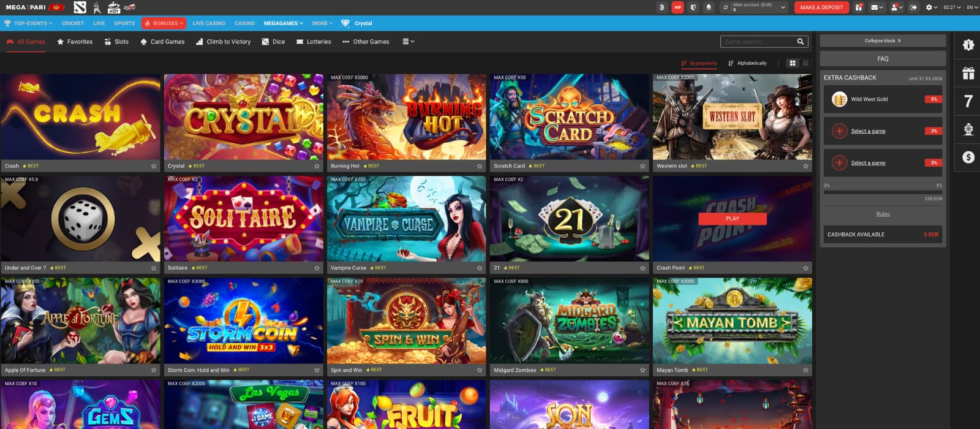Image resolution: width=980 pixels, height=429 pixels.
Task: Open the info badge in right sidebar
Action: coord(968,45)
